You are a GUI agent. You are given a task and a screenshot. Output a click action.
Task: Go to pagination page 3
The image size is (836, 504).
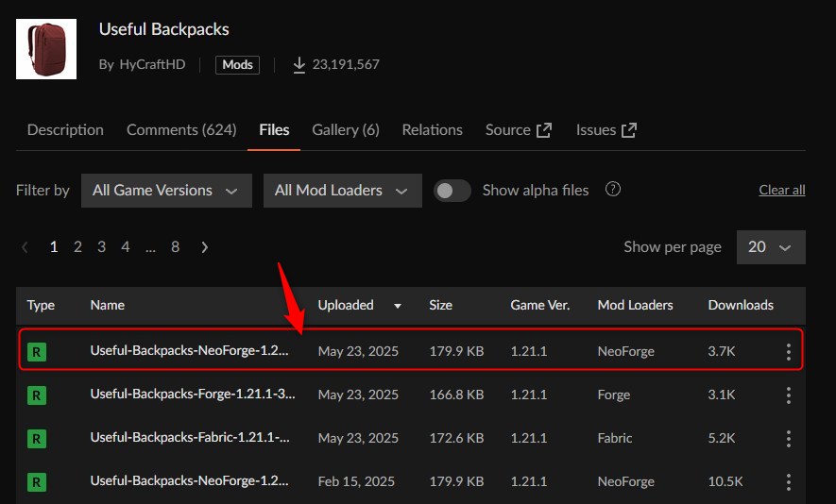(x=101, y=246)
